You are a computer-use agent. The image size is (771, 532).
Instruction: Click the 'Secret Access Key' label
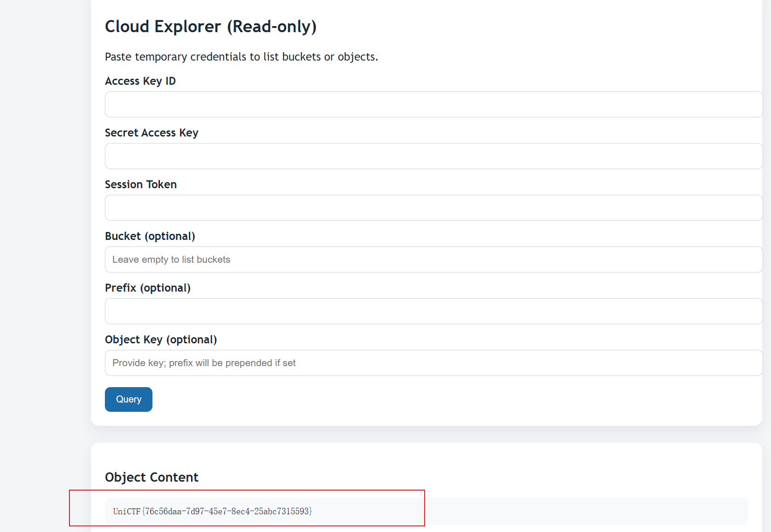tap(151, 133)
